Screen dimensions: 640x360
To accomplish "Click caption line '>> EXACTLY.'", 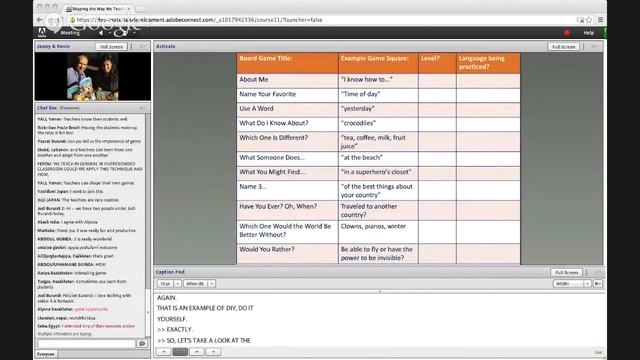I will click(175, 329).
